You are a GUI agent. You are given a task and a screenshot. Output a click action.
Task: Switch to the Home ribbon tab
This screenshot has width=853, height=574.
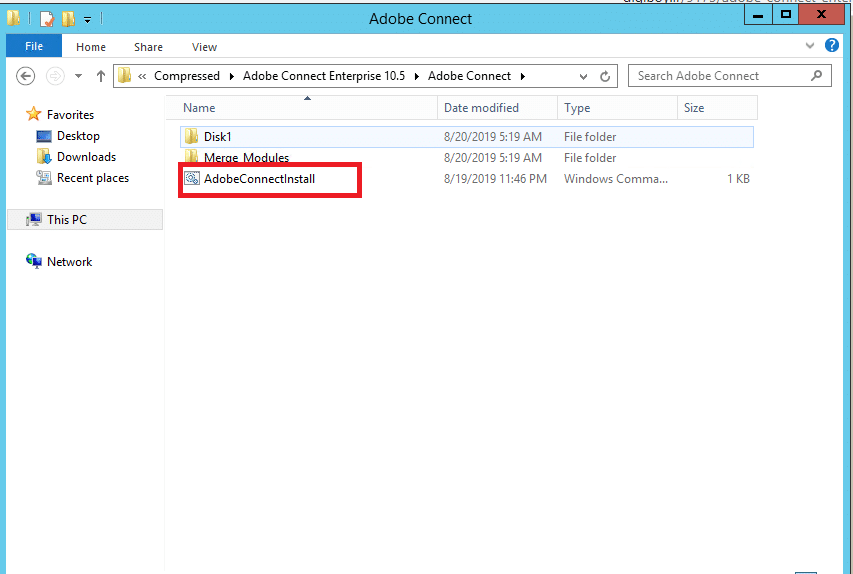click(x=91, y=47)
